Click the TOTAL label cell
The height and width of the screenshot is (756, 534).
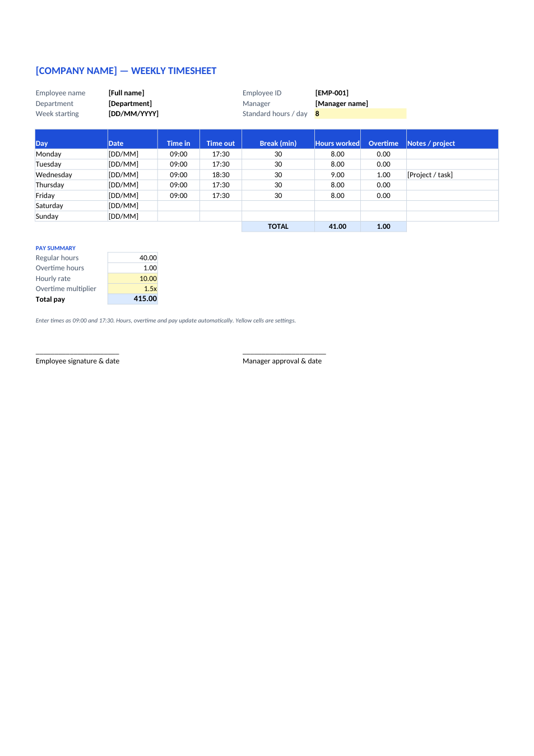click(x=278, y=227)
